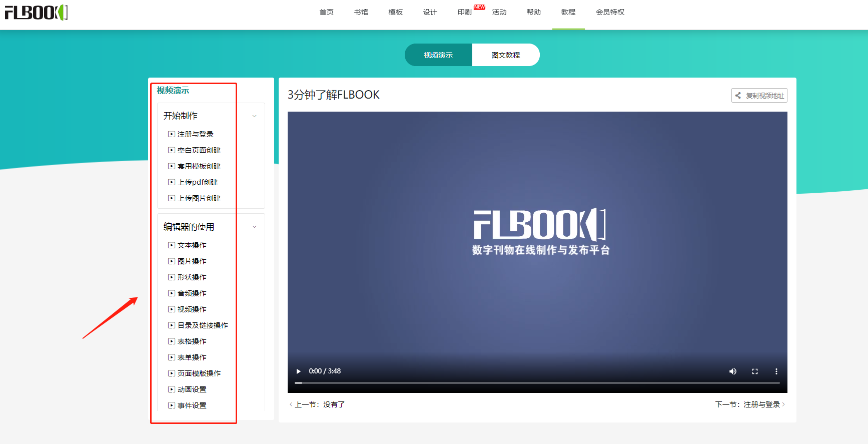Click video icon before 音频操作
This screenshot has height=444, width=868.
click(172, 293)
